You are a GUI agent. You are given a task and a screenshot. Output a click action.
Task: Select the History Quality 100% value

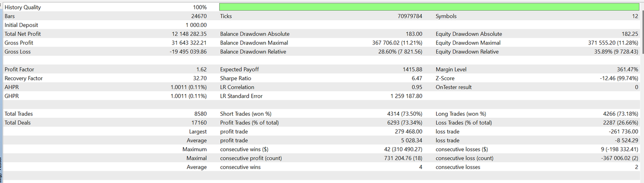[200, 7]
